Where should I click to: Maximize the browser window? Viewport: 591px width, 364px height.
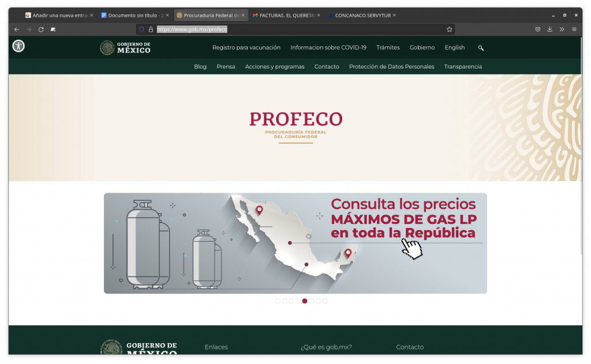564,15
